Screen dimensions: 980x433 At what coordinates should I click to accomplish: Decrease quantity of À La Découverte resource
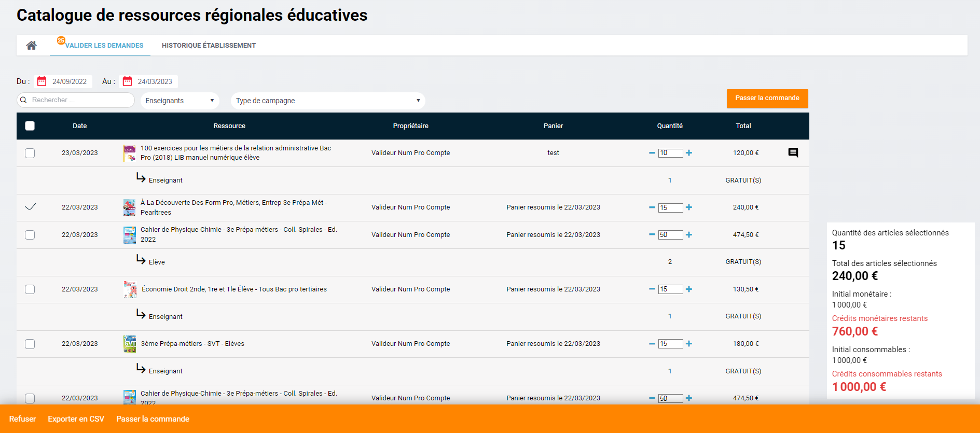652,207
